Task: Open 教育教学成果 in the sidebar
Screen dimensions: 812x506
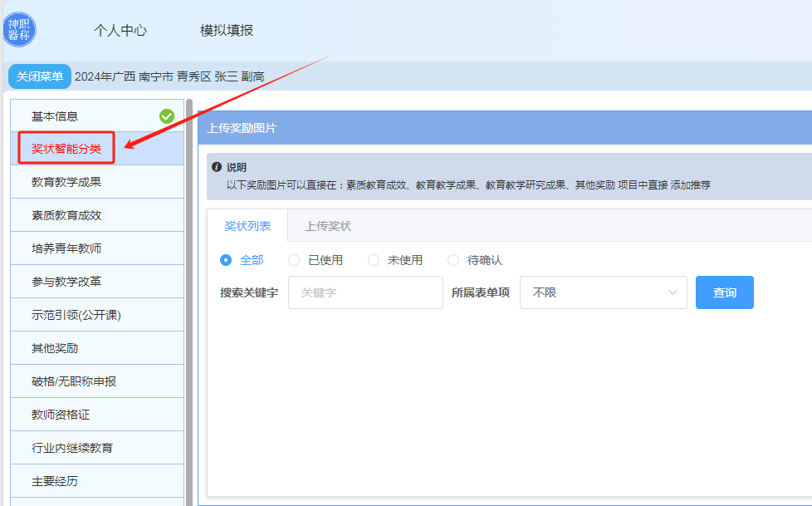Action: [97, 182]
